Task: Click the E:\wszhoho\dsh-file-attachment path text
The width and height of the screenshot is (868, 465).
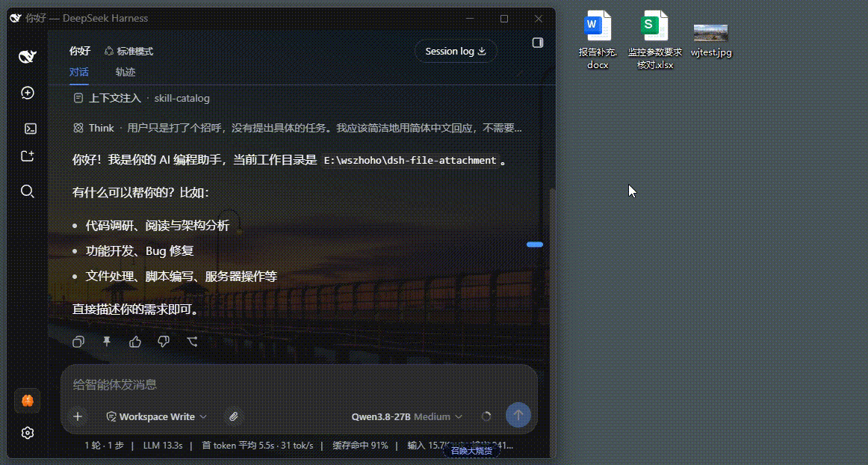Action: click(410, 160)
